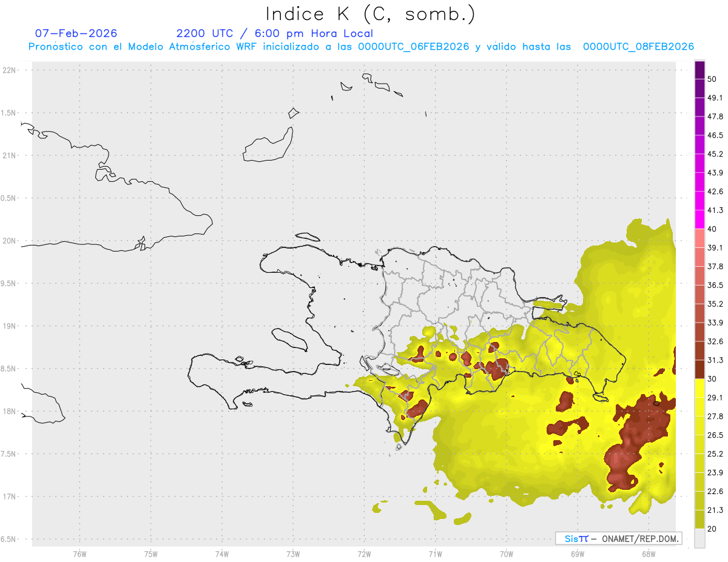Select the latitude label "18N"
728x562 pixels.
[10, 412]
